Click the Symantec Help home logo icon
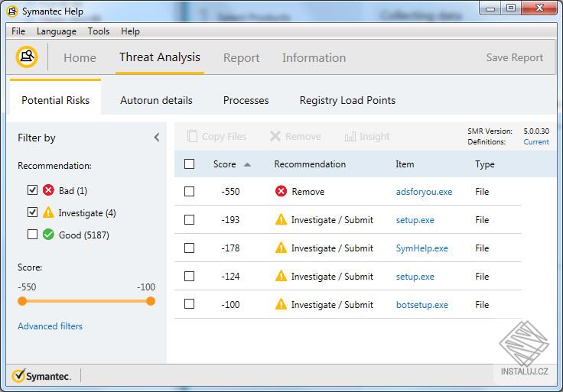This screenshot has height=392, width=563. click(27, 57)
